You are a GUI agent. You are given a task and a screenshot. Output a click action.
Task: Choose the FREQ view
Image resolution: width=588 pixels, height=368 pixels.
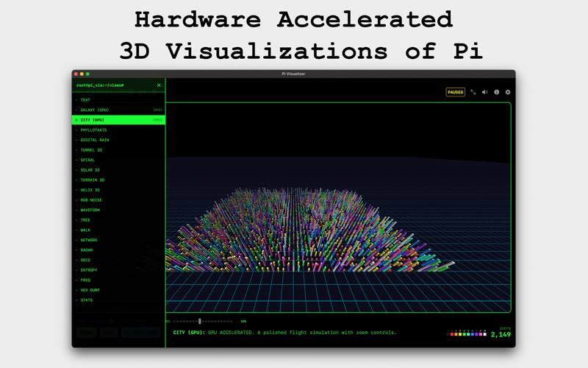118,280
